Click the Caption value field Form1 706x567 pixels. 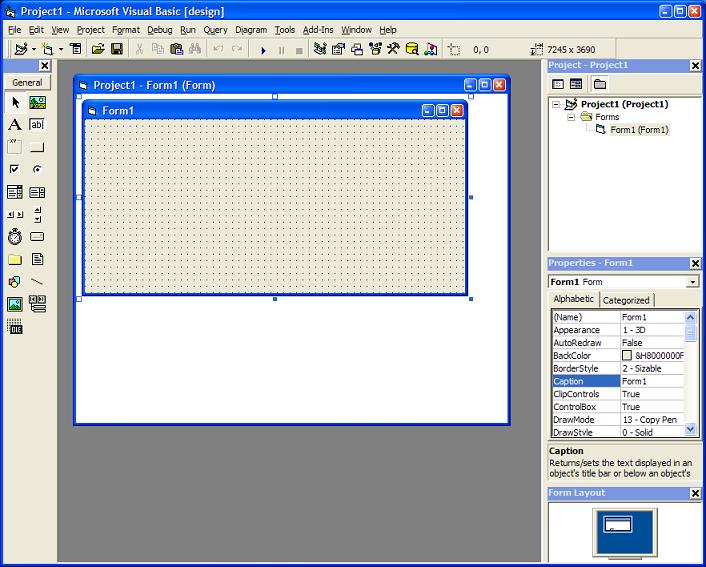[x=652, y=381]
